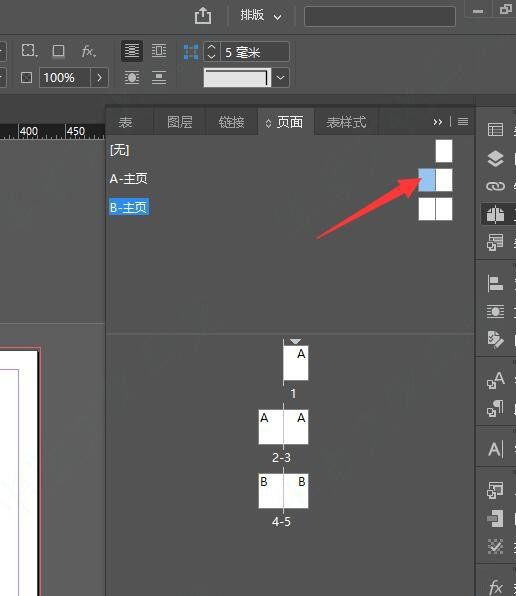The image size is (516, 596).
Task: Enable wrap around bounding box
Action: click(159, 51)
